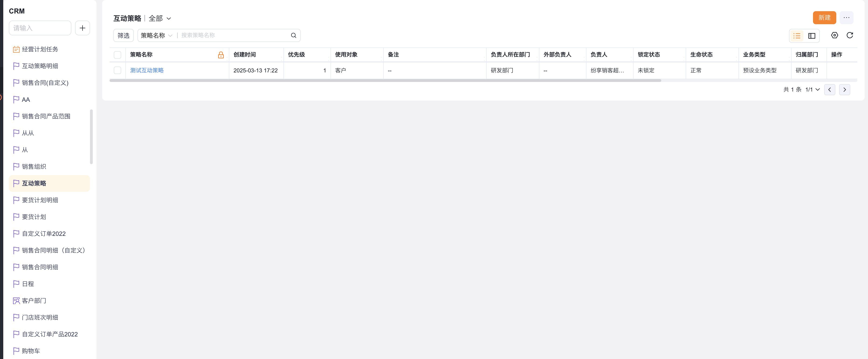
Task: Click flag icon of 销售组织
Action: [16, 166]
